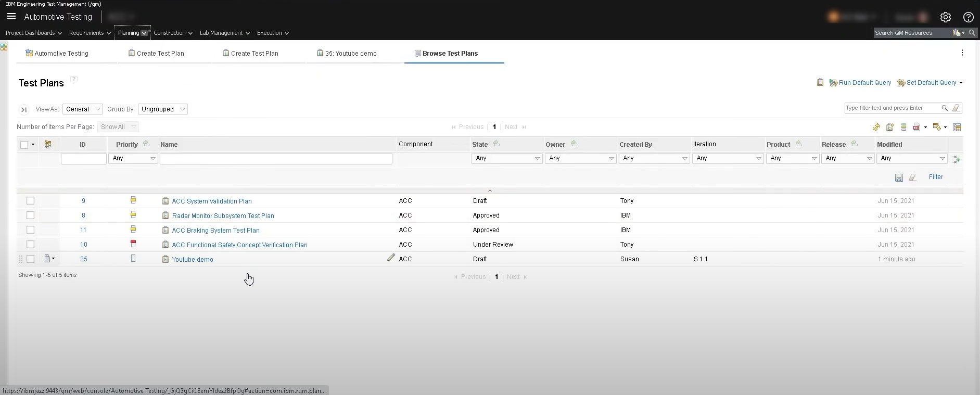Viewport: 980px width, 395px height.
Task: Open the settings gear in top bar
Action: (x=946, y=17)
